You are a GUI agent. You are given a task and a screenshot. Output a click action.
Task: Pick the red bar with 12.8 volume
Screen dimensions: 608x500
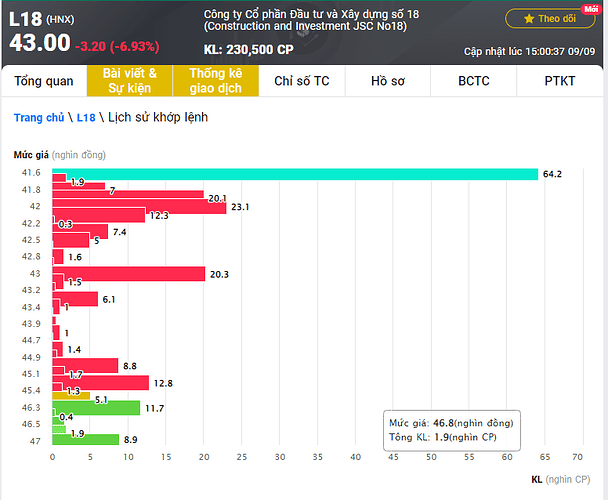click(100, 382)
